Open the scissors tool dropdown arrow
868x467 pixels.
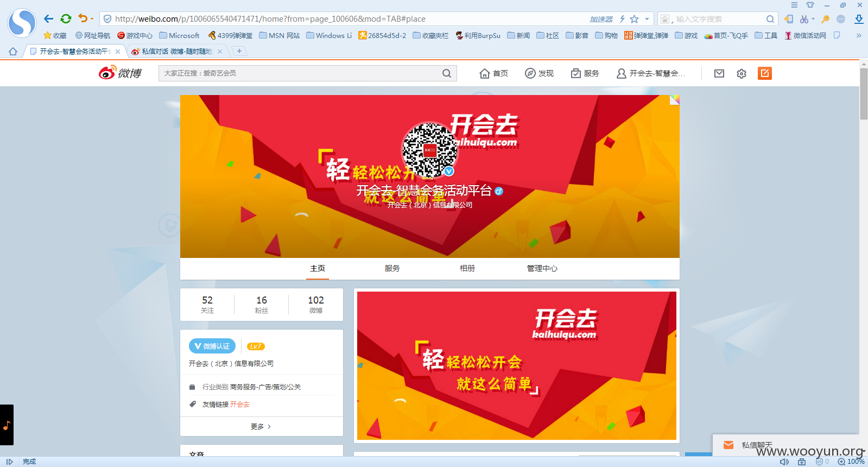click(x=813, y=19)
